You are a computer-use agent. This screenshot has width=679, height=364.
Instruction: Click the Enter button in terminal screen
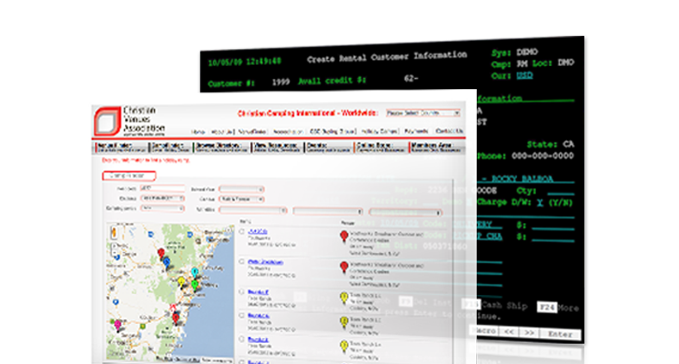pos(560,334)
